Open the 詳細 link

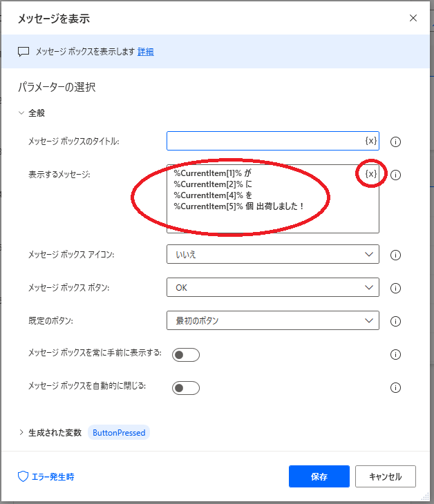point(146,52)
